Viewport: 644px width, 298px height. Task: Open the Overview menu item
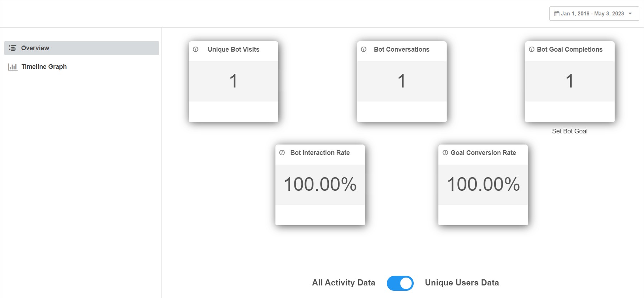click(35, 48)
